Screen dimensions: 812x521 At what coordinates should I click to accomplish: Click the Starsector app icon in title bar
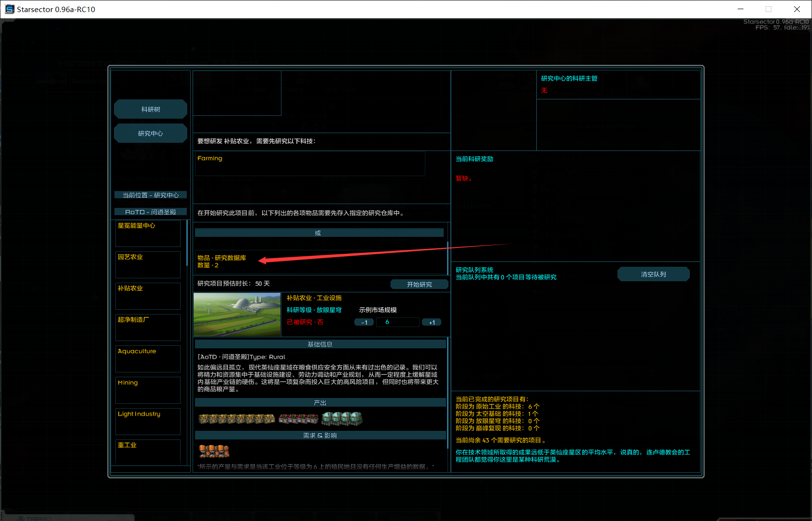(x=9, y=9)
